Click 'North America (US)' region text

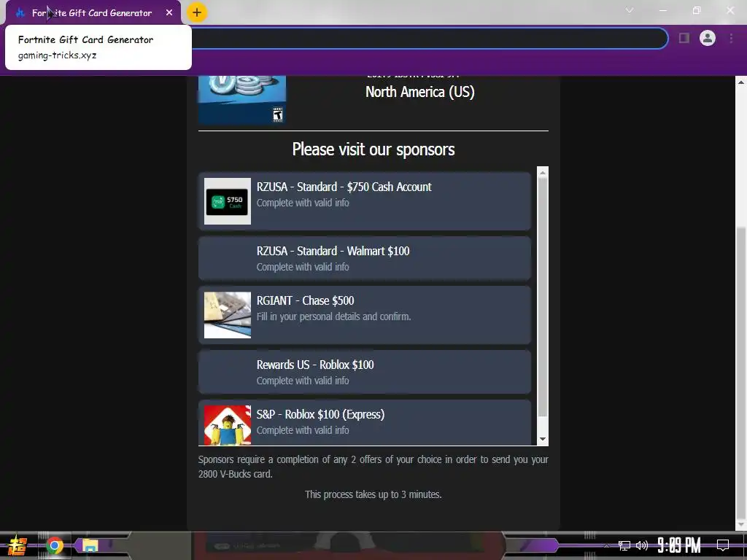point(419,91)
